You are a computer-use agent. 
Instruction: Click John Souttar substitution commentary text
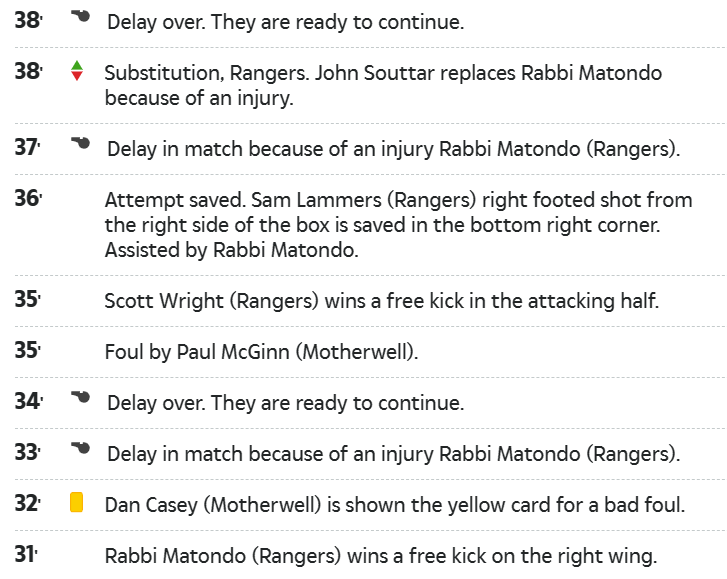pos(383,85)
